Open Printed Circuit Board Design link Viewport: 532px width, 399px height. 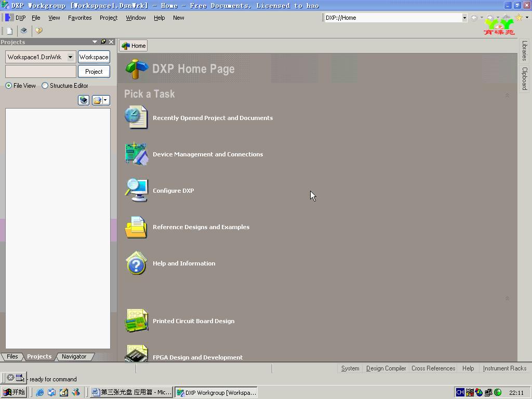coord(193,321)
